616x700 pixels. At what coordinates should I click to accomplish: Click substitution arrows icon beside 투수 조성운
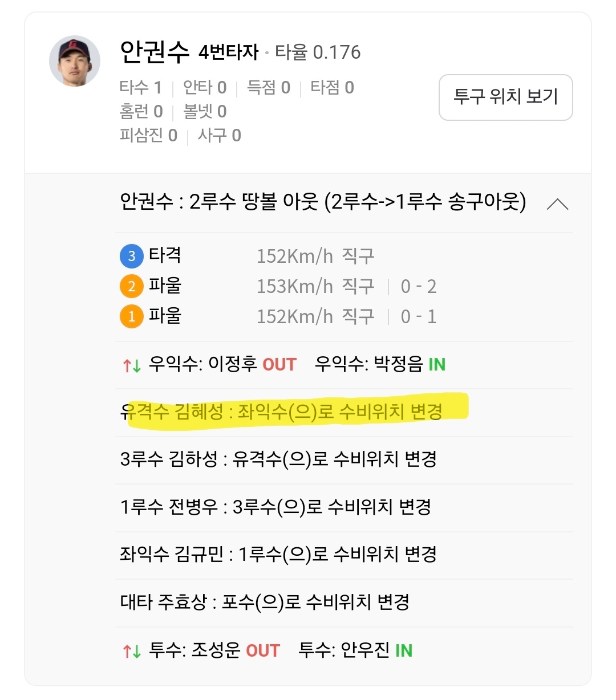coord(132,651)
